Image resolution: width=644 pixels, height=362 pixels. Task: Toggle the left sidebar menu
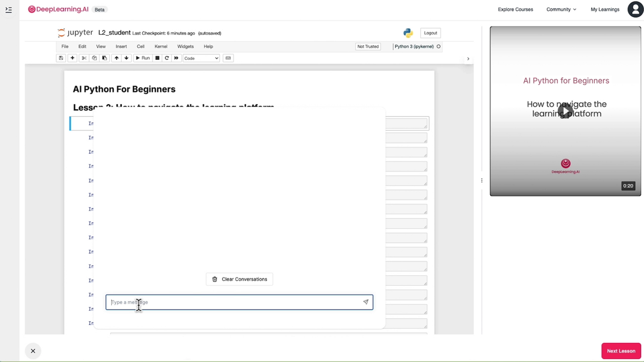[9, 10]
